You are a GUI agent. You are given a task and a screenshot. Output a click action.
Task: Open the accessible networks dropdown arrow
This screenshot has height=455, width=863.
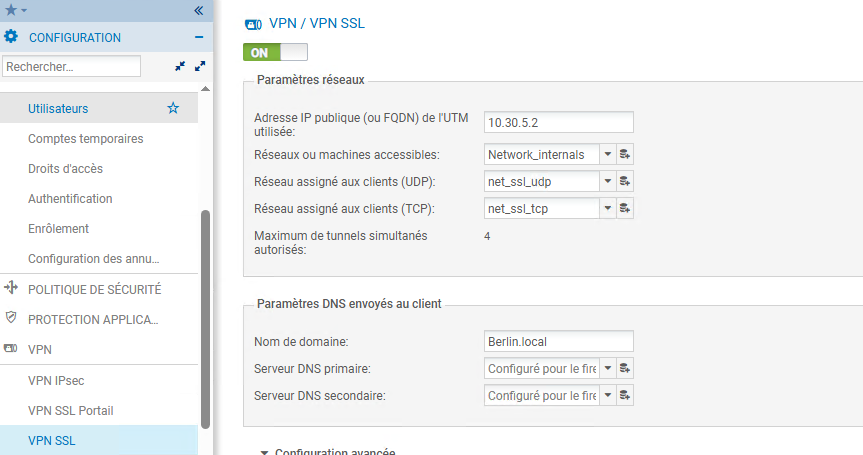point(607,154)
